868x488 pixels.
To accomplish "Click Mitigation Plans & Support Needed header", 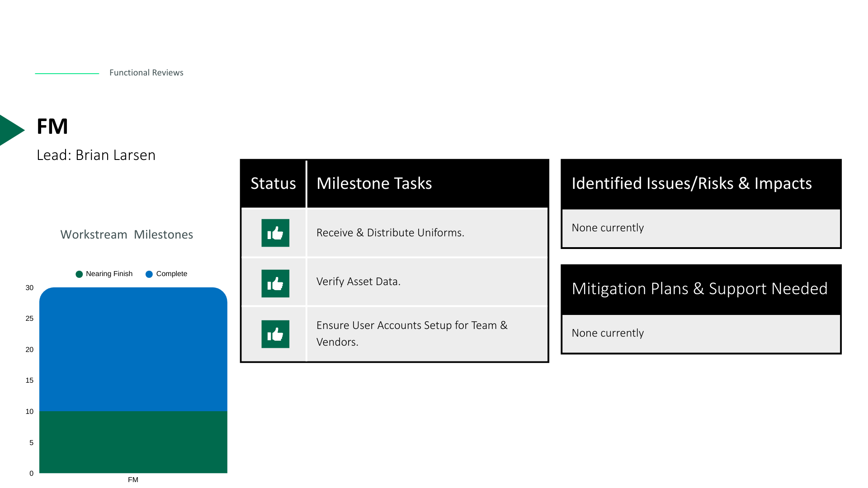I will (x=699, y=289).
